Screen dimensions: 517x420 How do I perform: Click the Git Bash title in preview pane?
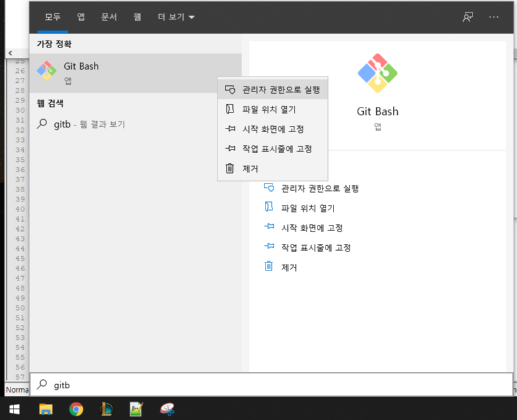pos(377,111)
